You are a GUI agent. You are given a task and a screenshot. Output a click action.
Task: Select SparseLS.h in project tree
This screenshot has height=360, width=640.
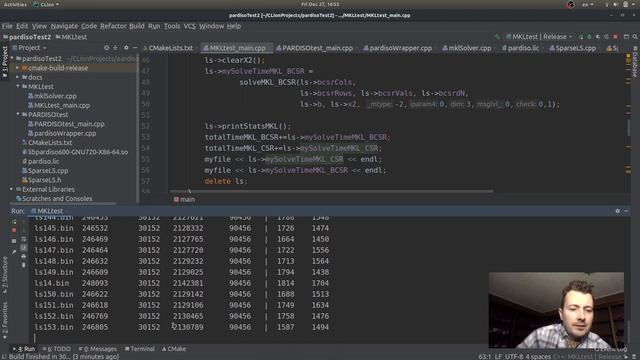(x=41, y=180)
